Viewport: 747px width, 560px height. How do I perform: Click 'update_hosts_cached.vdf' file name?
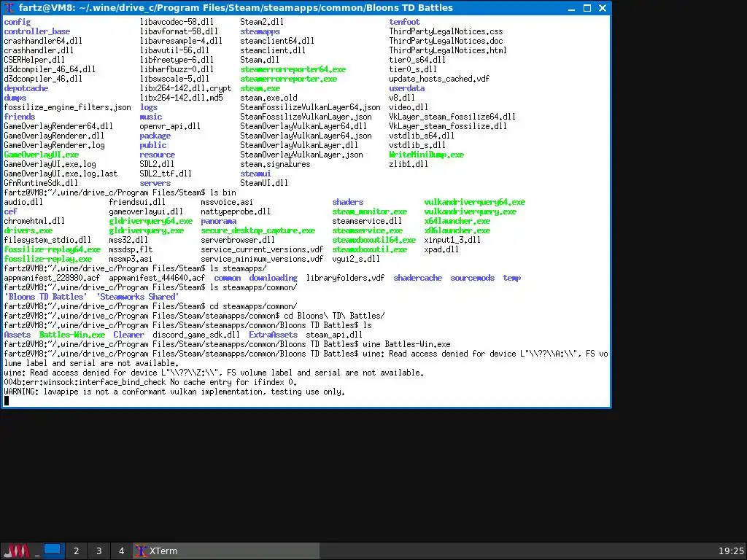[439, 79]
